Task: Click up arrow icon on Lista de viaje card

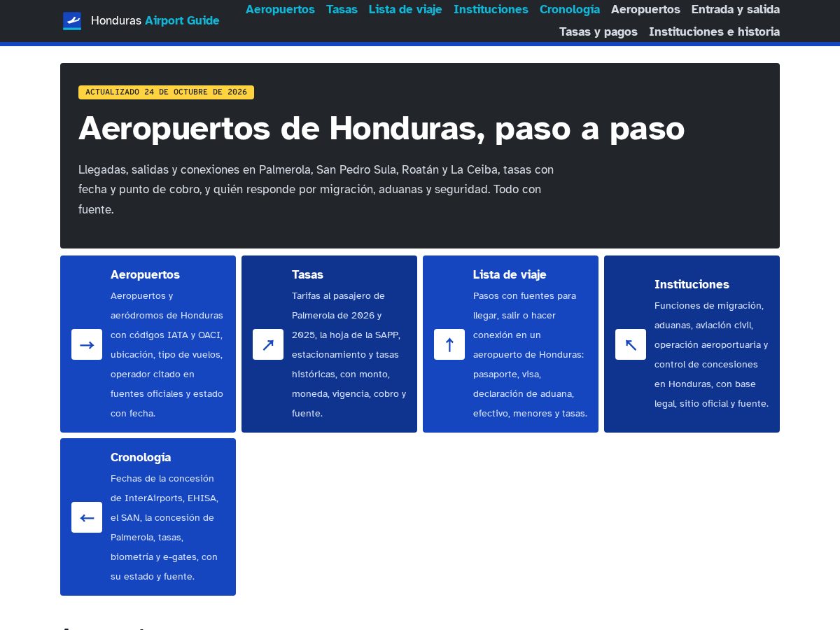Action: (449, 344)
